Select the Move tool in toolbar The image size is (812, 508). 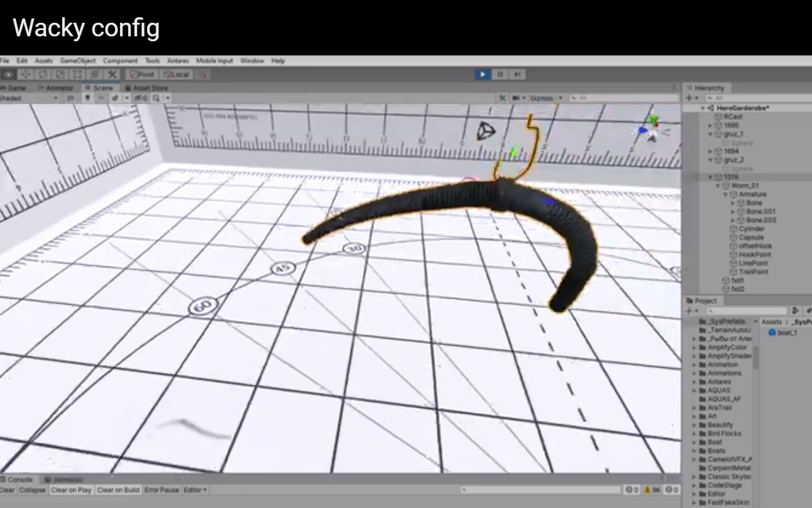coord(26,75)
